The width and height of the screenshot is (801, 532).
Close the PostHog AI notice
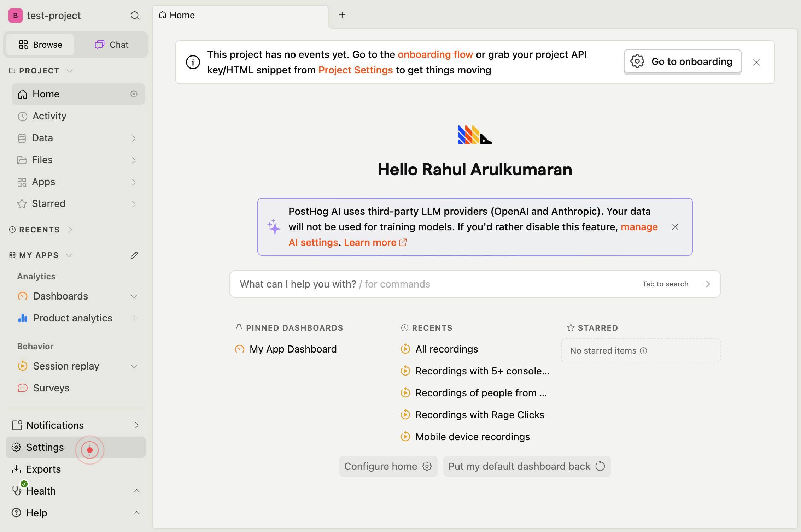pyautogui.click(x=675, y=227)
